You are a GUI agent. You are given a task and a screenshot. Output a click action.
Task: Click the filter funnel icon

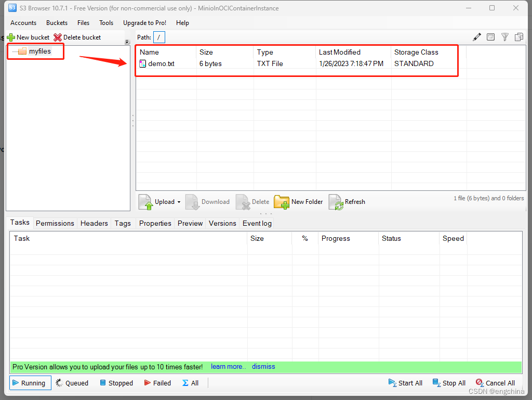pyautogui.click(x=505, y=37)
